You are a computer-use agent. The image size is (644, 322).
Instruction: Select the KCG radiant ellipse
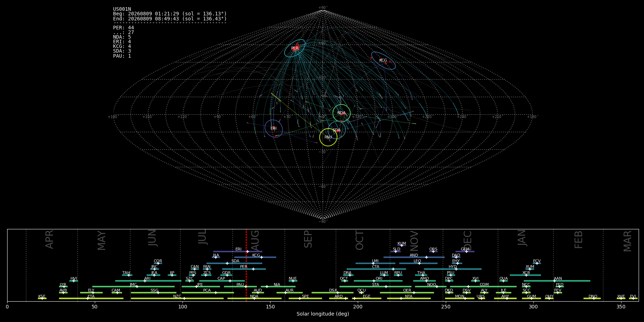pos(383,60)
